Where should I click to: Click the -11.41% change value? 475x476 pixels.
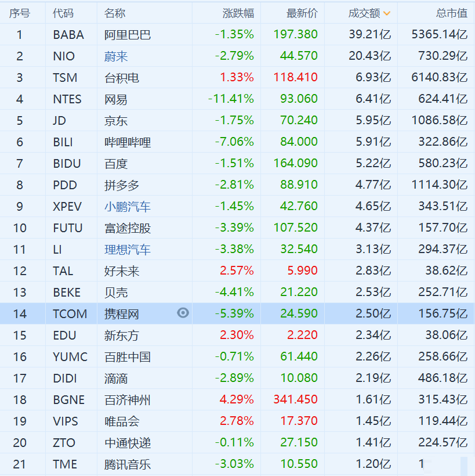click(231, 99)
